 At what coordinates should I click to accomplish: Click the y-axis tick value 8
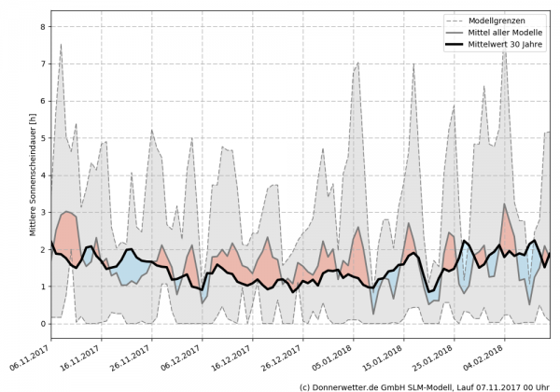click(41, 26)
